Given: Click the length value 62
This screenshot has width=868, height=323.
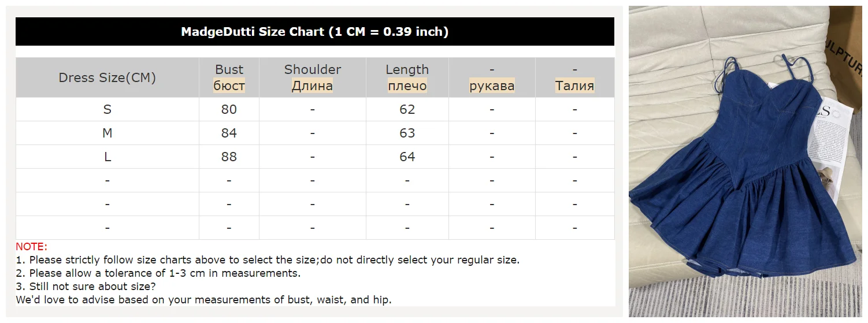Looking at the screenshot, I should click(x=407, y=109).
